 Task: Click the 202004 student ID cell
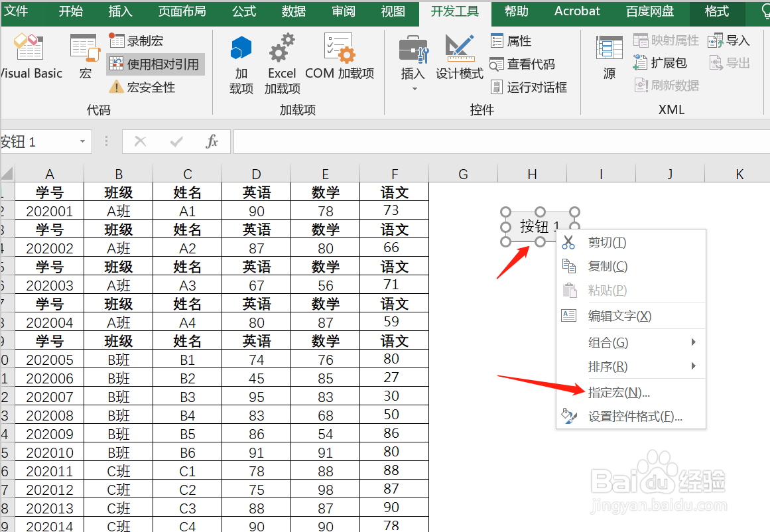click(50, 323)
